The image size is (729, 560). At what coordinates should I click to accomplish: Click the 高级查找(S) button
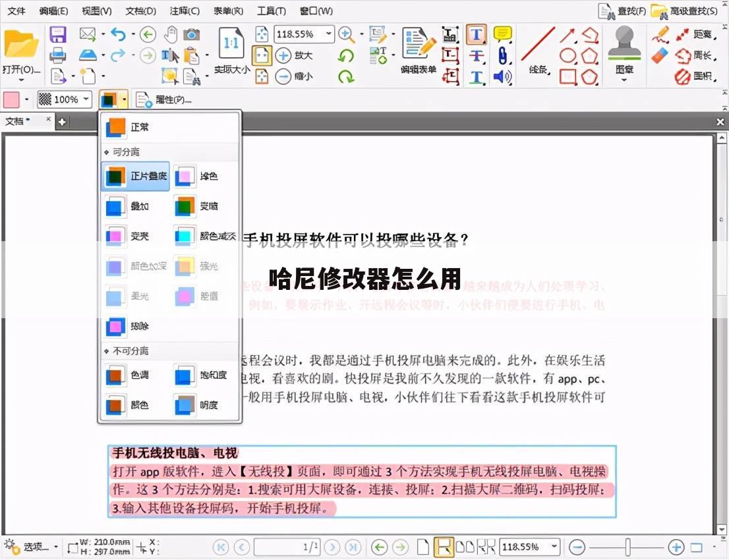[684, 11]
